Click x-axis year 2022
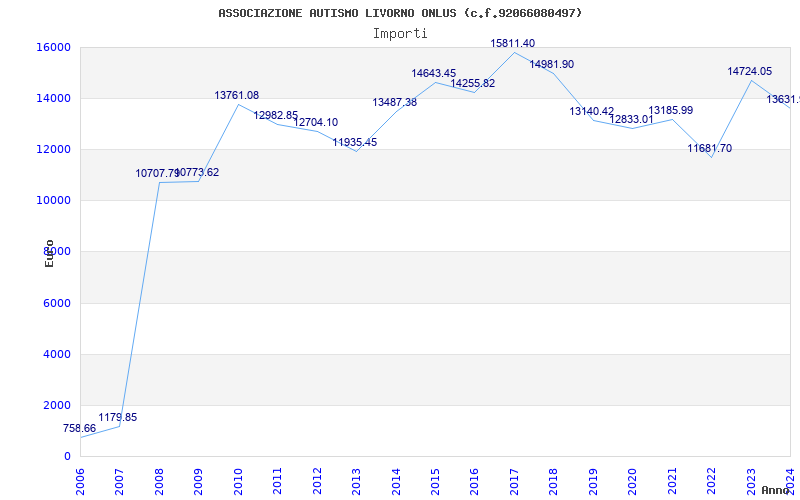This screenshot has width=800, height=500. click(711, 482)
